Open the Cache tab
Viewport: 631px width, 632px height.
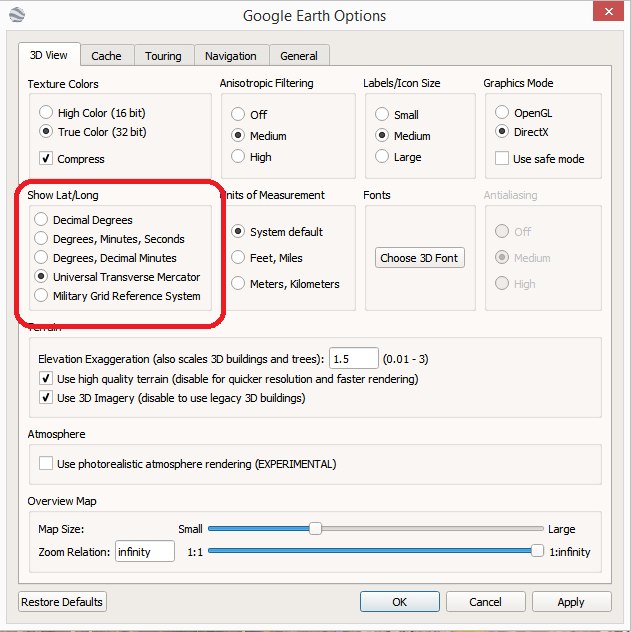(x=106, y=56)
